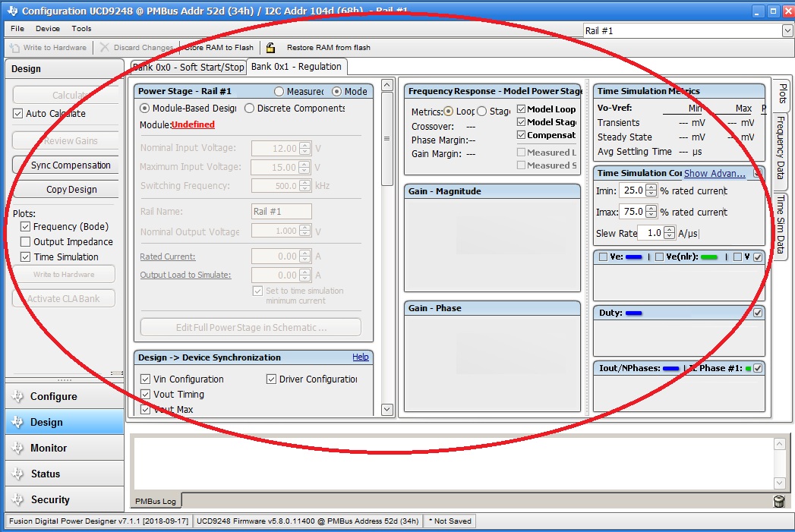The image size is (795, 532).
Task: Open the Frequency Data side tab
Action: [x=781, y=147]
